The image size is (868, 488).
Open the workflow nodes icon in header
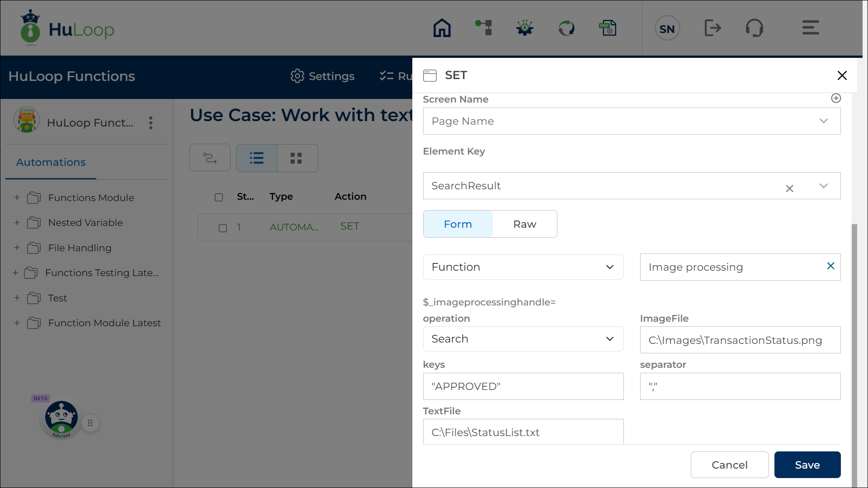pos(484,28)
